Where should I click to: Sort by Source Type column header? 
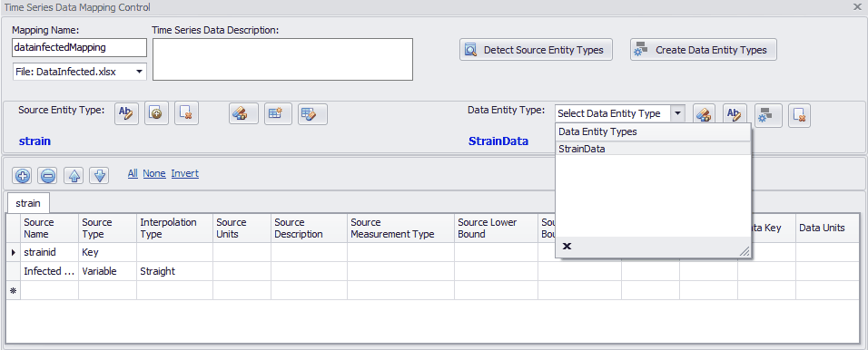(107, 228)
